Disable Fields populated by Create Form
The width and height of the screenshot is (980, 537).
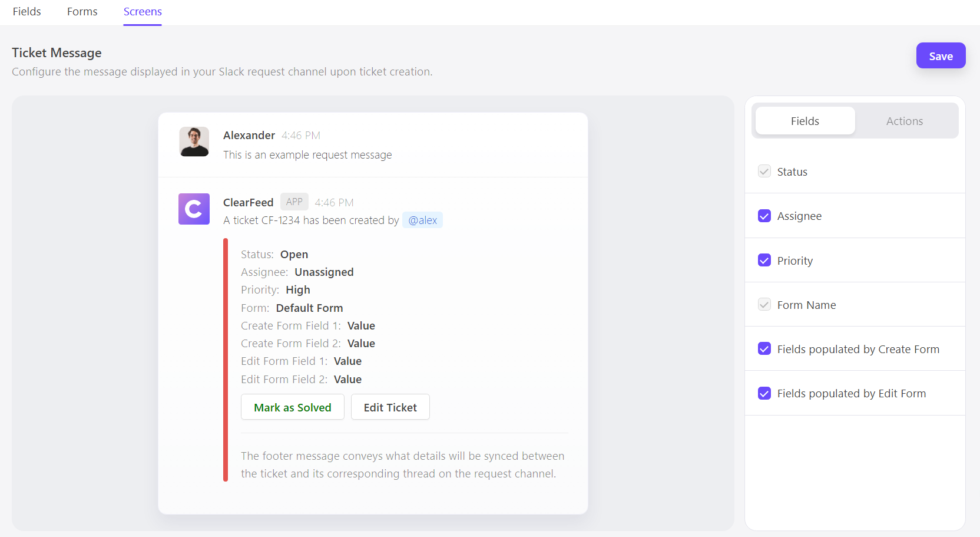coord(764,349)
